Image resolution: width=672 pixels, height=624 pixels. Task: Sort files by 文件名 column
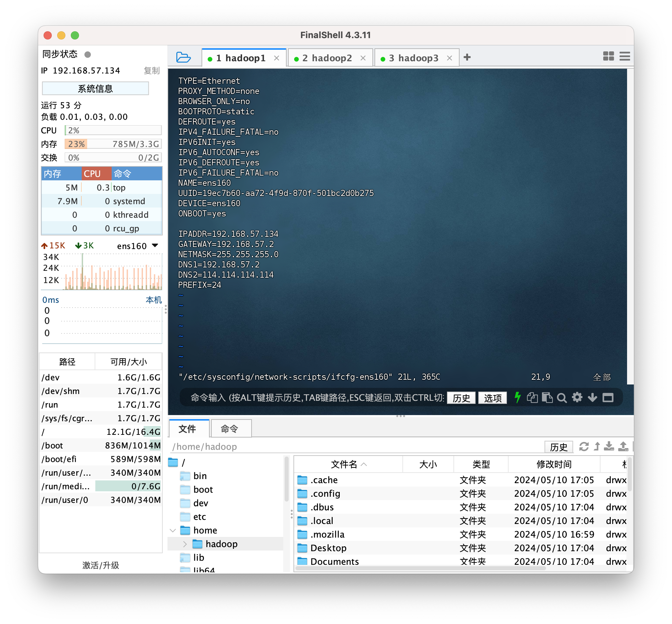pyautogui.click(x=349, y=464)
